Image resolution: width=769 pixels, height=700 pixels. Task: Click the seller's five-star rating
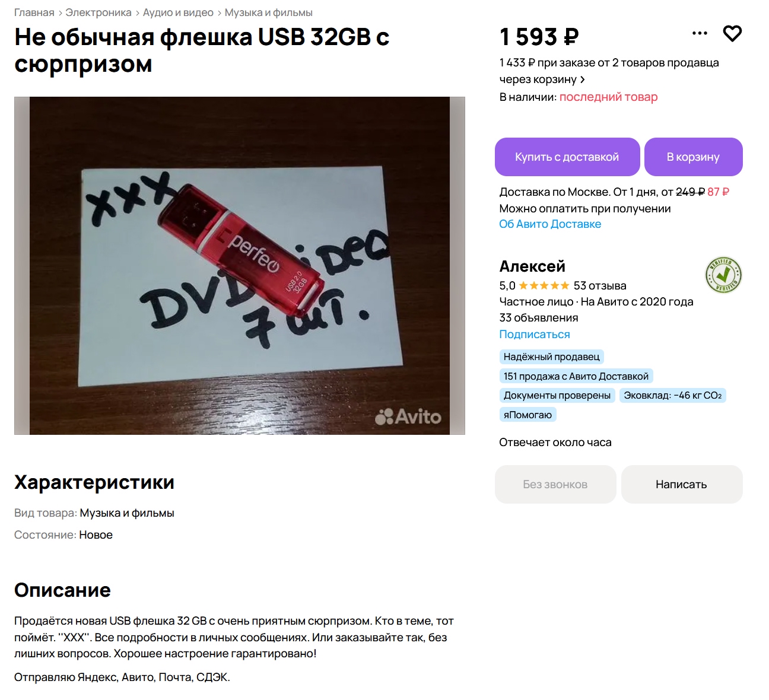pos(544,286)
